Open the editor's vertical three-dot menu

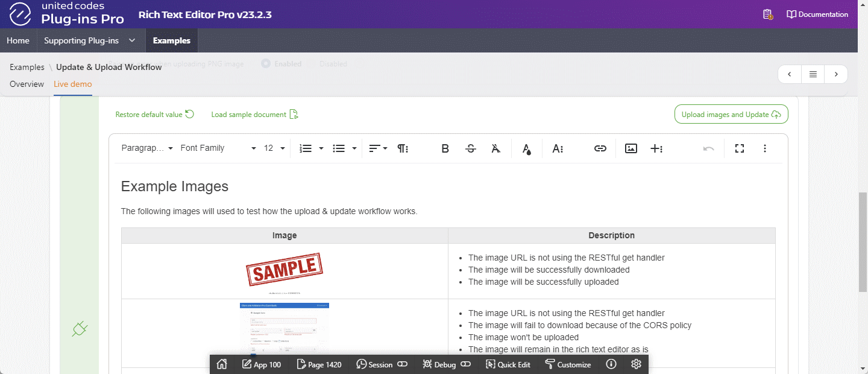765,148
